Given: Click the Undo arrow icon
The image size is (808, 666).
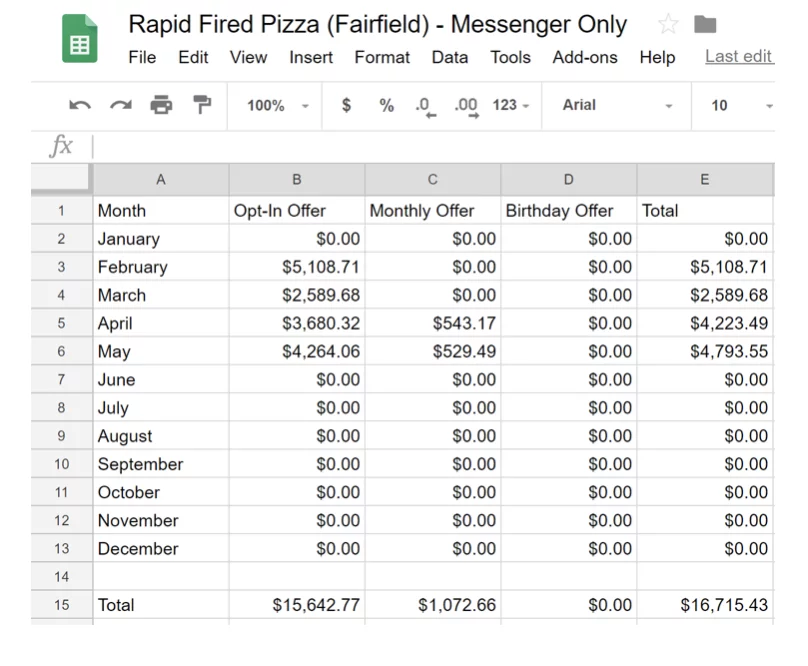Looking at the screenshot, I should click(80, 106).
